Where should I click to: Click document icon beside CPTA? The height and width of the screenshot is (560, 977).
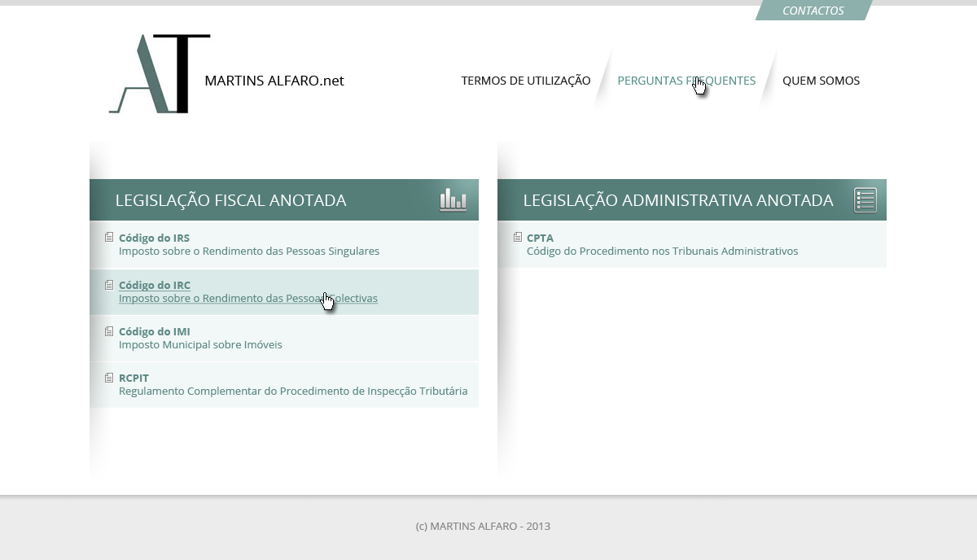point(517,238)
